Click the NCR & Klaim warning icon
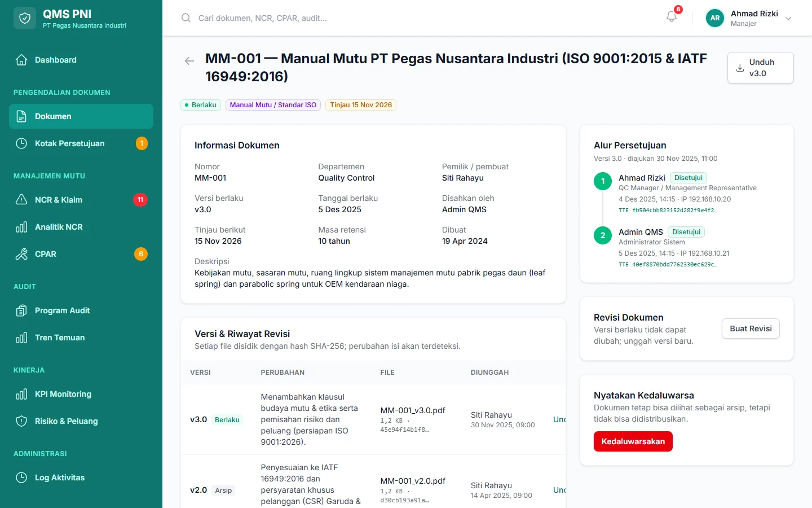Viewport: 812px width, 508px height. click(21, 200)
